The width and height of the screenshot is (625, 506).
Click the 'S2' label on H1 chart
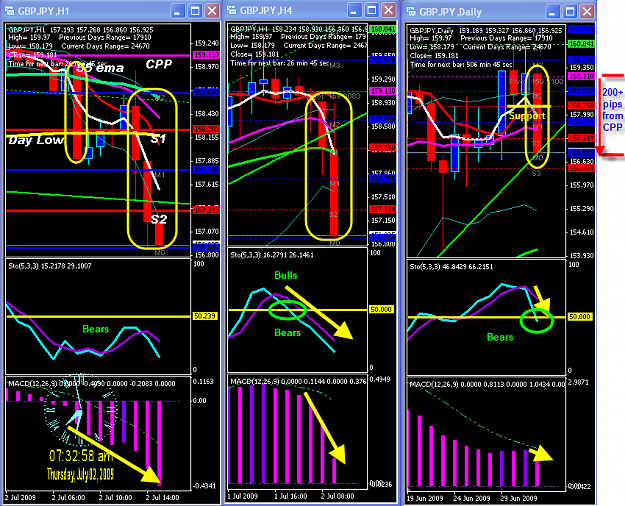tap(159, 219)
